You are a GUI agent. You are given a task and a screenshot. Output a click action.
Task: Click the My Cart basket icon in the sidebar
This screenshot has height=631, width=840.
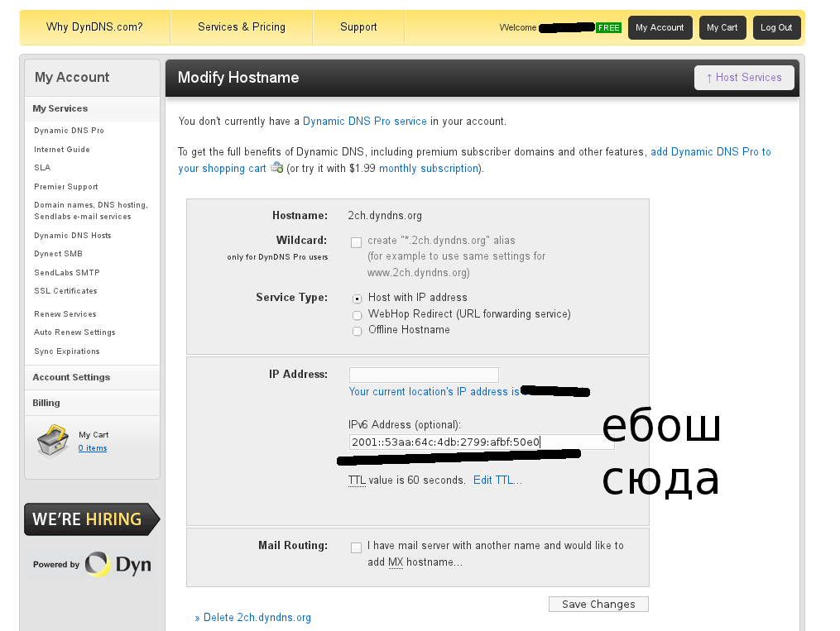52,442
